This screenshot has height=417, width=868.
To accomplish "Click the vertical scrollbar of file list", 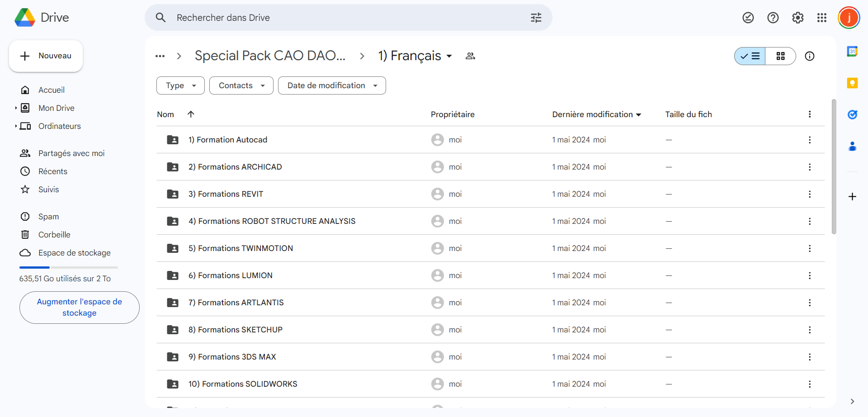I will pos(834,166).
